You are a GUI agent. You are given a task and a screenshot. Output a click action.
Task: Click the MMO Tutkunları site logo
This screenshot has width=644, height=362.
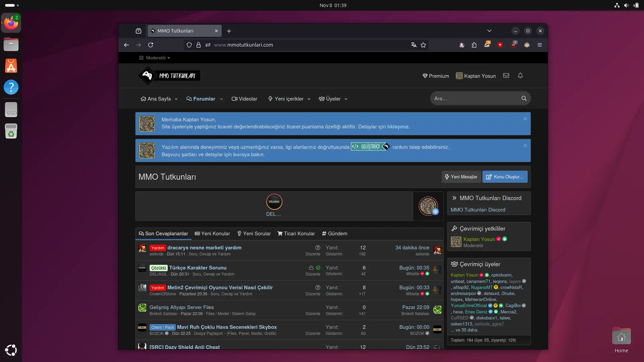(169, 75)
